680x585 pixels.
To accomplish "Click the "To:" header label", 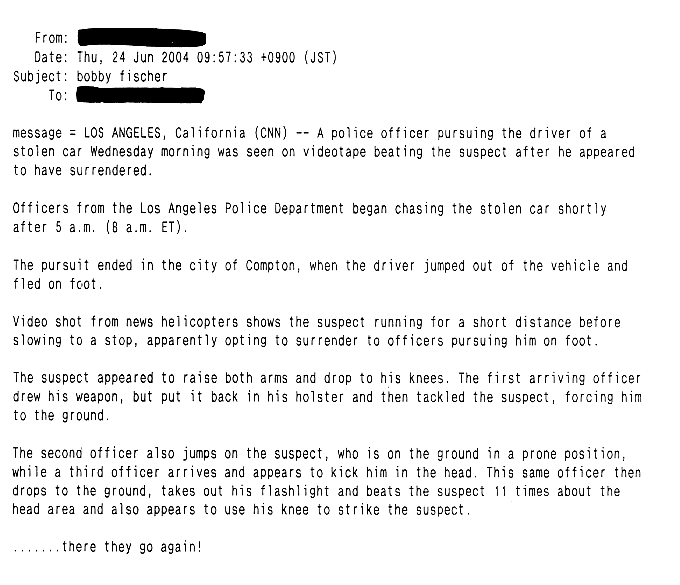I will [58, 95].
